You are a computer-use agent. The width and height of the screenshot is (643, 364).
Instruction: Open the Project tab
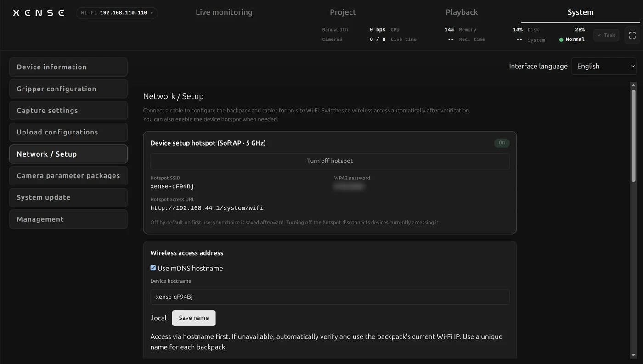(x=343, y=12)
